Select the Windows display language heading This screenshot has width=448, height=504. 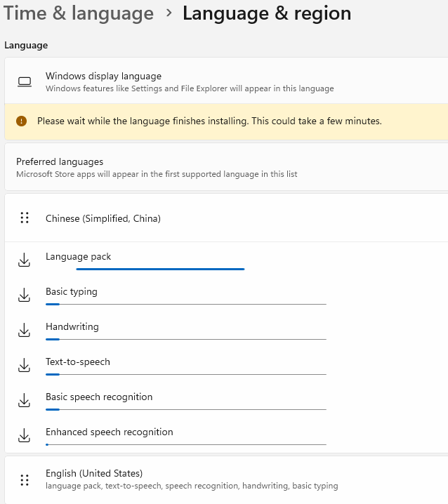[x=103, y=76]
